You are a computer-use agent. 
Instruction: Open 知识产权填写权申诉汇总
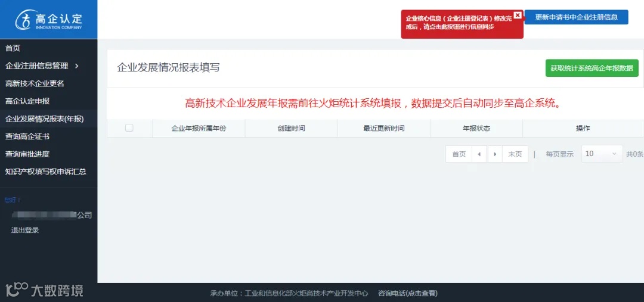coord(45,172)
